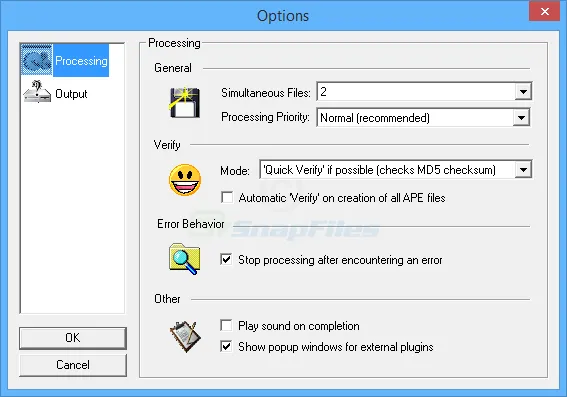This screenshot has height=397, width=567.
Task: Confirm options with the OK button
Action: [x=73, y=338]
